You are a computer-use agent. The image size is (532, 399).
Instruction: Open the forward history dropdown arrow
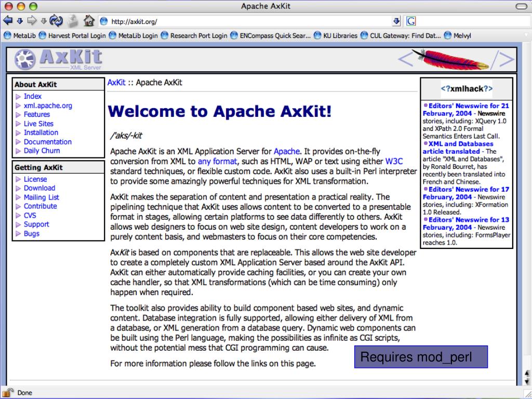click(x=44, y=21)
